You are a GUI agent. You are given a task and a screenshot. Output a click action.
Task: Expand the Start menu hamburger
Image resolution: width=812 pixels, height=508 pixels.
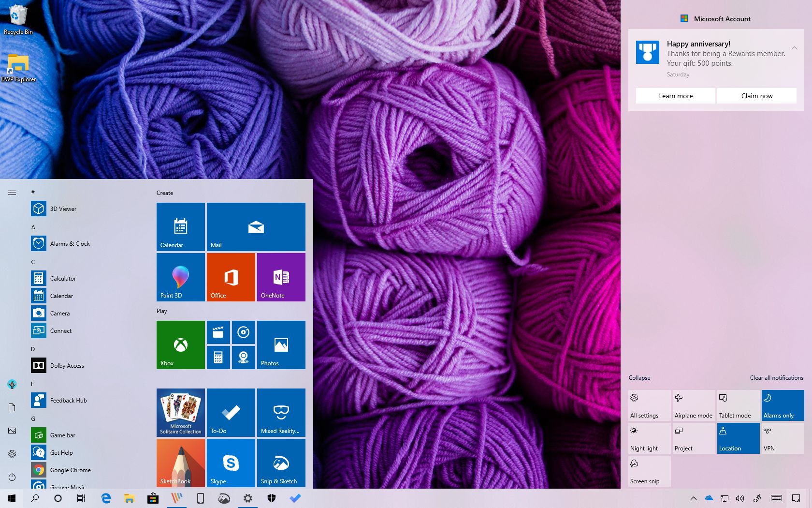click(x=12, y=192)
